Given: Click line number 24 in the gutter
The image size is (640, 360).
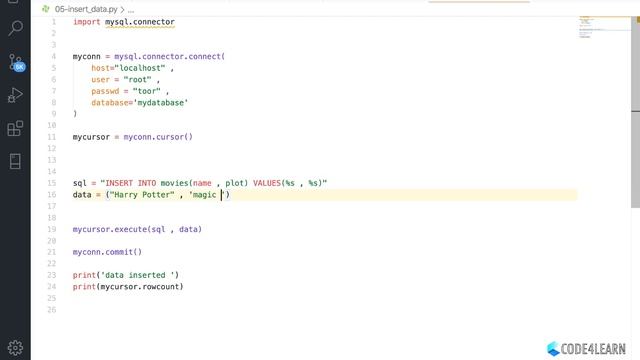Looking at the screenshot, I should coord(51,287).
